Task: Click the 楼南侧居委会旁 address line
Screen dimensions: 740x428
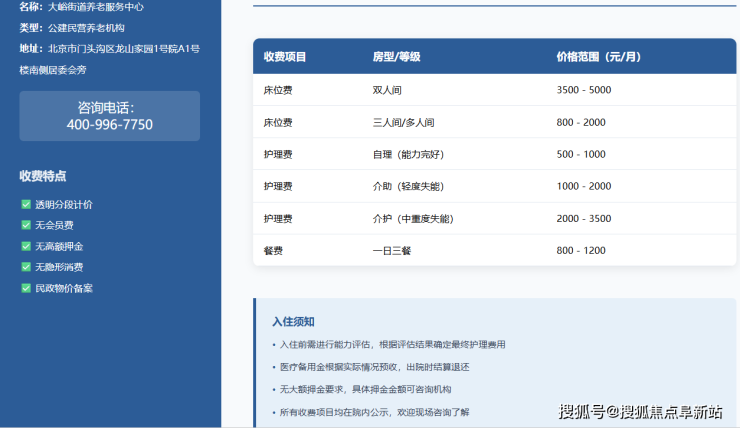Action: point(53,70)
